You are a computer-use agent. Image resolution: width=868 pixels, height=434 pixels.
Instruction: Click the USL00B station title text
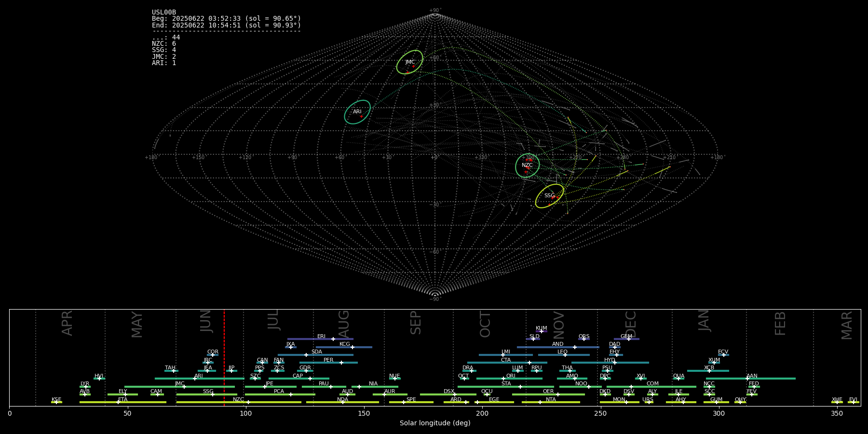coord(164,13)
